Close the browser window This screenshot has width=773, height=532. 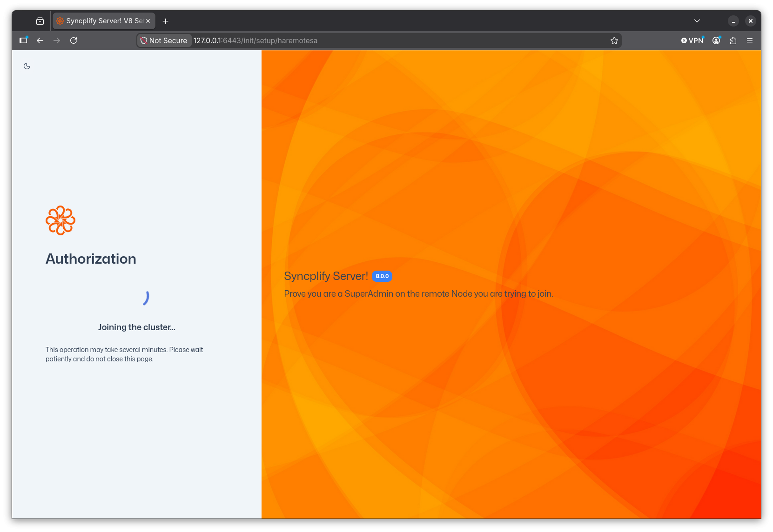[x=751, y=21]
